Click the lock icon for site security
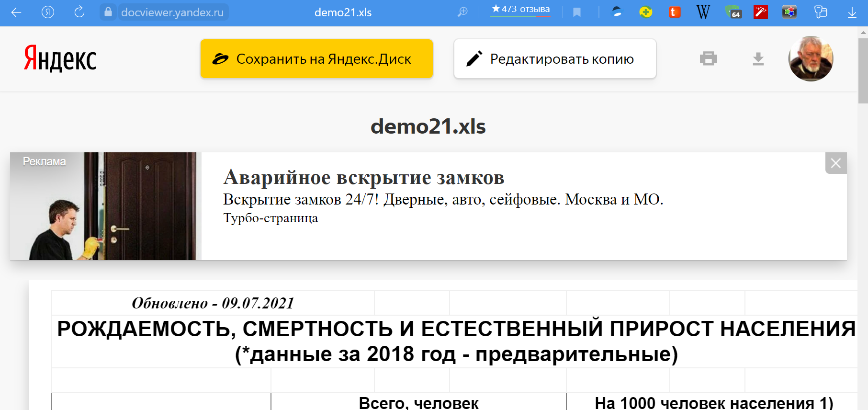The height and width of the screenshot is (410, 868). point(108,12)
